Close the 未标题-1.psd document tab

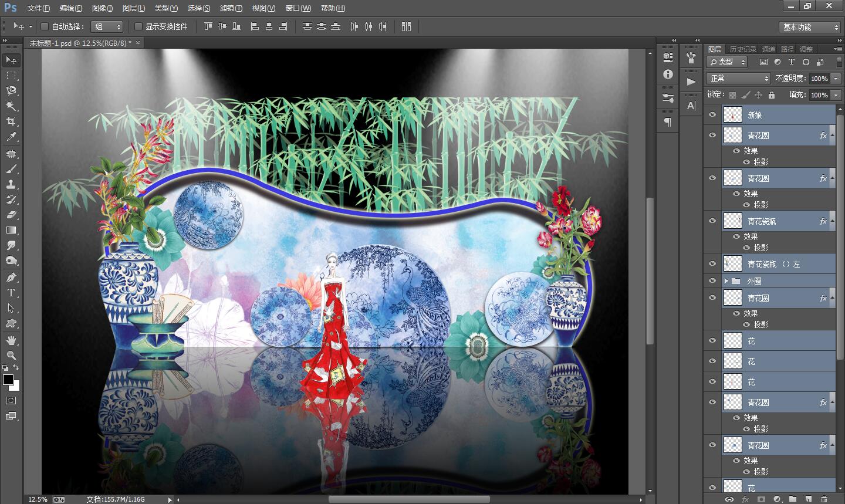coord(138,43)
